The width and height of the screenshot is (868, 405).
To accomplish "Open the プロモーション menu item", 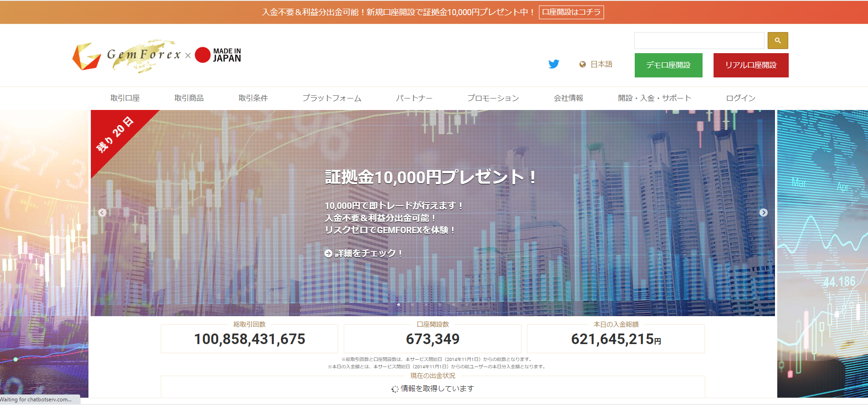I will pyautogui.click(x=493, y=98).
